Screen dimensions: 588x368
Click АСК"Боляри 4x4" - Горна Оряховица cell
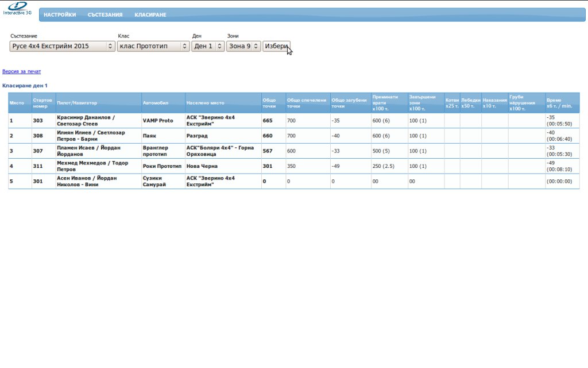point(223,151)
